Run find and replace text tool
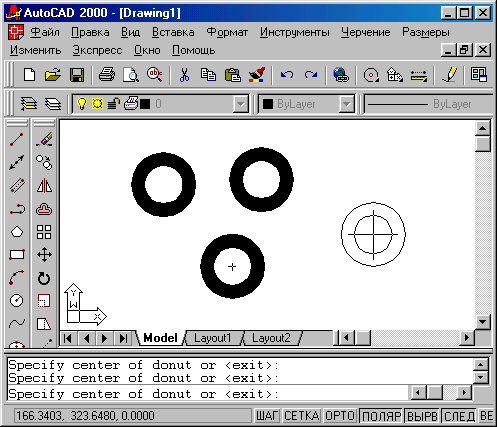 pos(155,75)
